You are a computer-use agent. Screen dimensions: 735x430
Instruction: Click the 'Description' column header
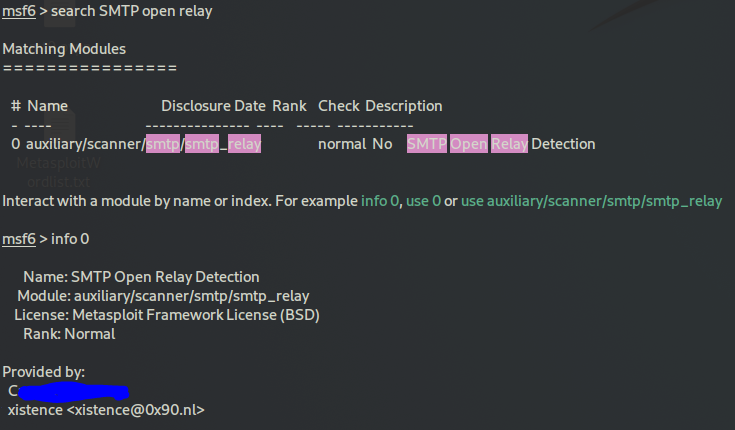tap(403, 106)
